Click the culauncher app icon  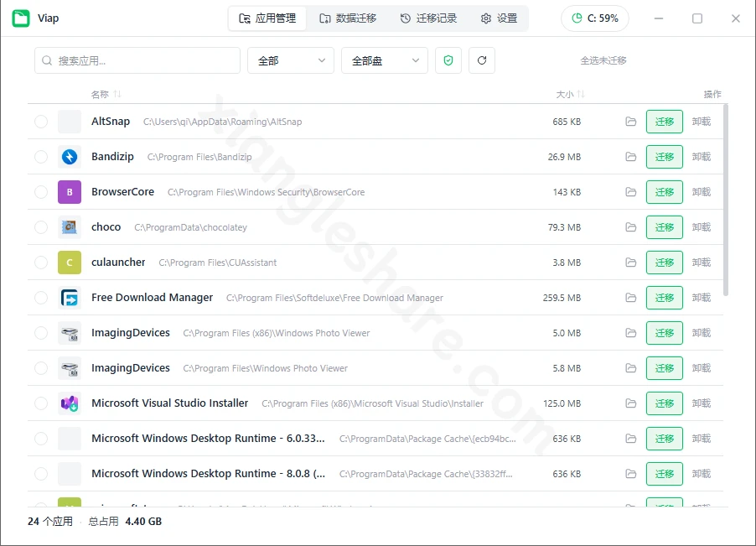coord(70,263)
